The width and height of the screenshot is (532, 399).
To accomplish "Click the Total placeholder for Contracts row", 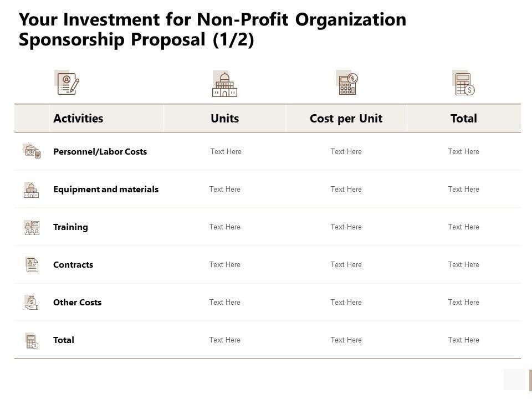I will [463, 264].
